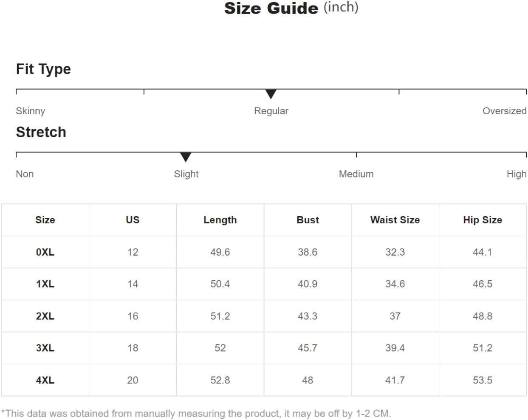Select the Skinny fit label

click(x=31, y=111)
